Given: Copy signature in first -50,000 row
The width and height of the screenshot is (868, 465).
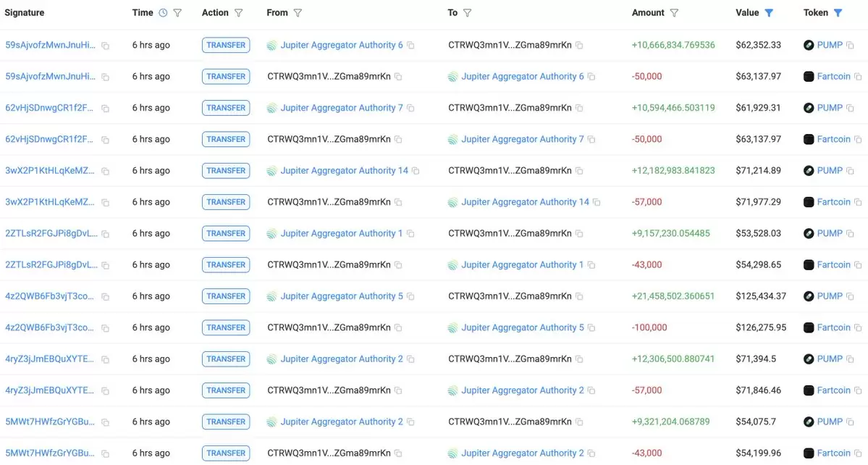Looking at the screenshot, I should tap(105, 77).
